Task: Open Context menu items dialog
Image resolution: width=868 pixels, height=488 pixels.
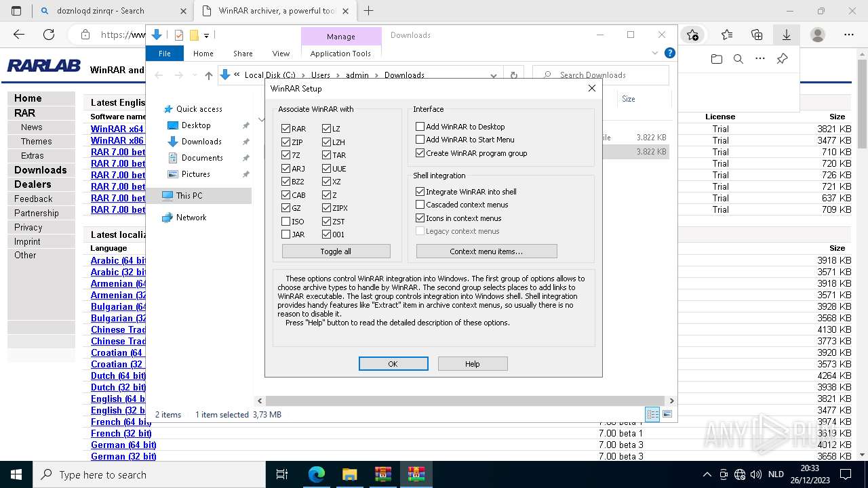Action: 486,251
